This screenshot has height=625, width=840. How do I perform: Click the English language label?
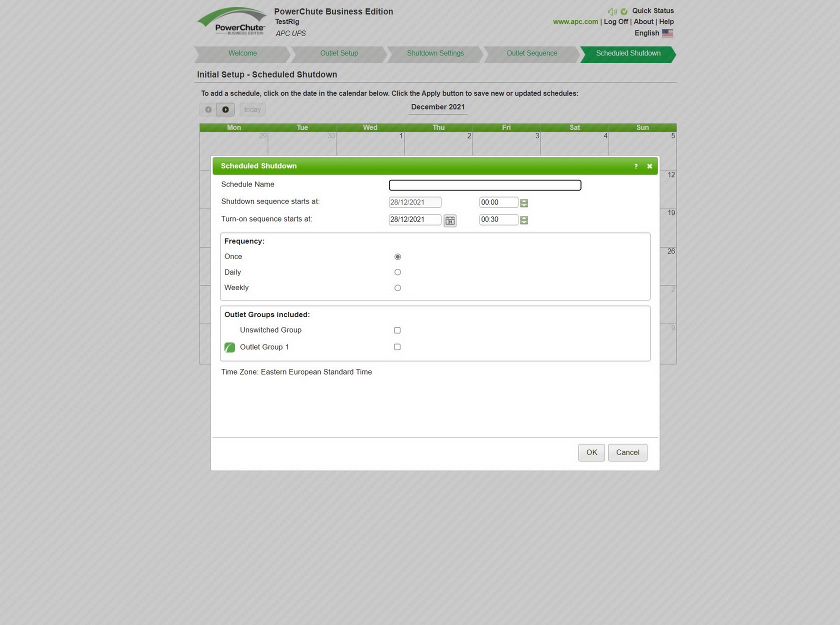pyautogui.click(x=647, y=33)
